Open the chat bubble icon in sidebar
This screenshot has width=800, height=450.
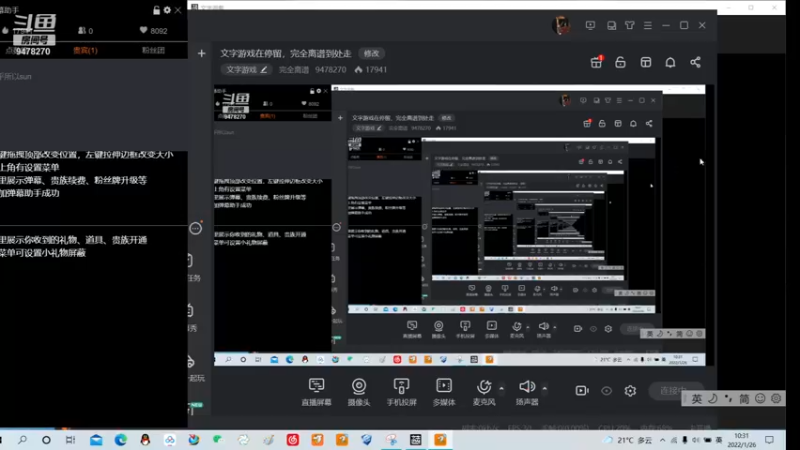point(196,228)
